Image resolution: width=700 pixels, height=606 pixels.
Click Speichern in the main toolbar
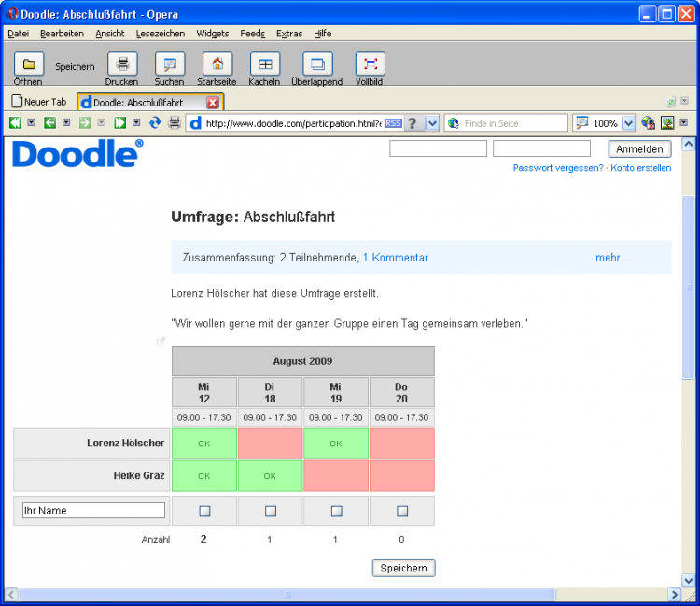[75, 67]
